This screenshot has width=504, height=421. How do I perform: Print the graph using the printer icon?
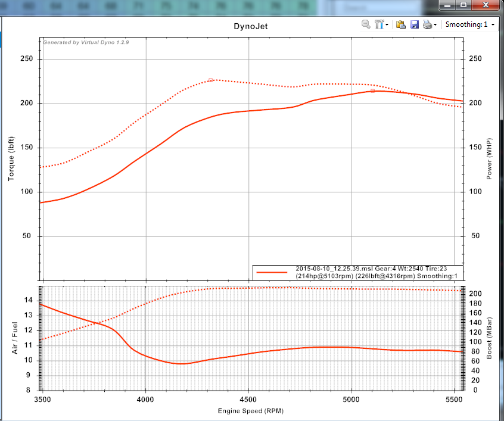point(427,24)
